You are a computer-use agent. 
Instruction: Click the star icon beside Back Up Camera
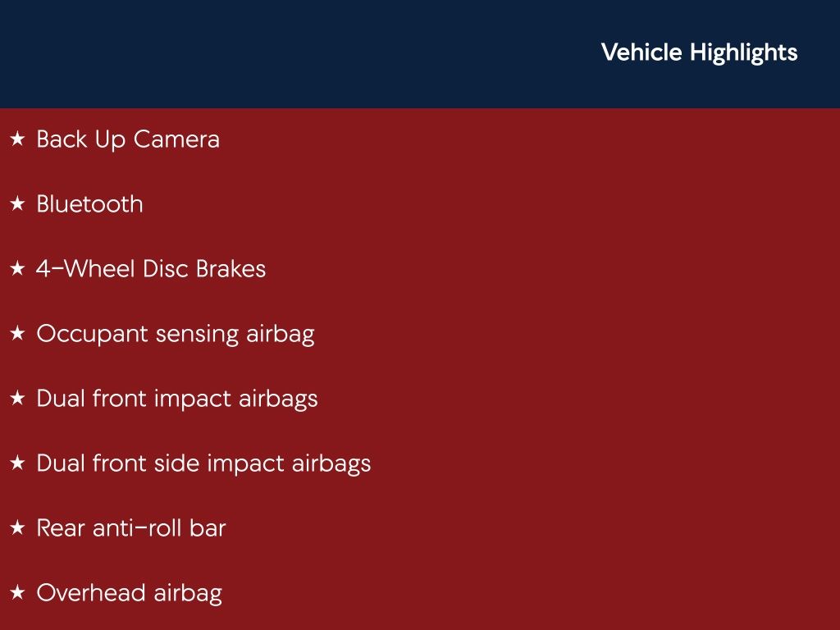click(17, 139)
